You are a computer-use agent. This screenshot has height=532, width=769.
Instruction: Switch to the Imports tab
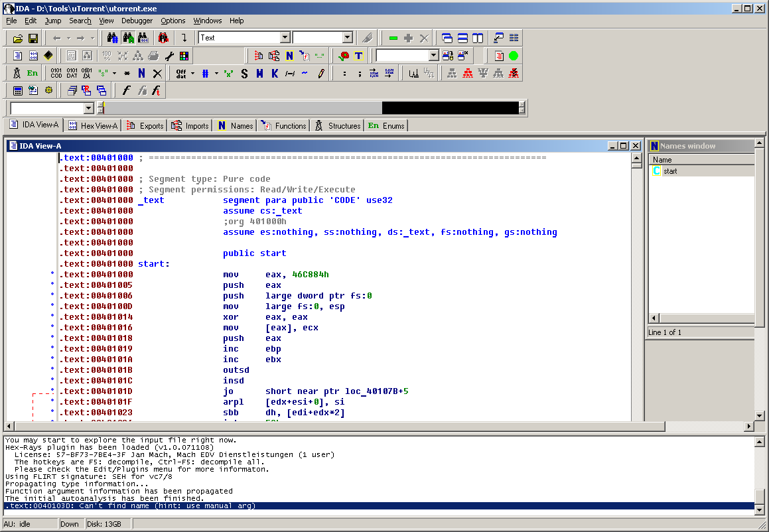[190, 126]
